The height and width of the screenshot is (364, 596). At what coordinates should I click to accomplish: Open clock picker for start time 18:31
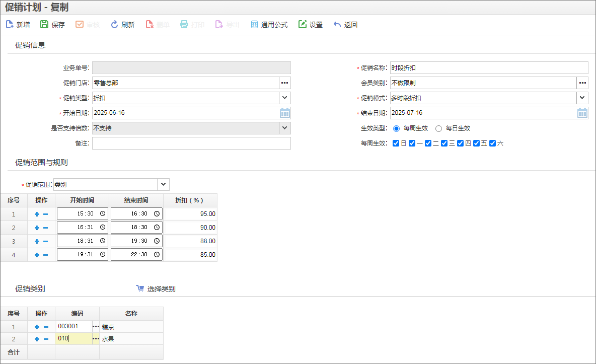pos(103,241)
